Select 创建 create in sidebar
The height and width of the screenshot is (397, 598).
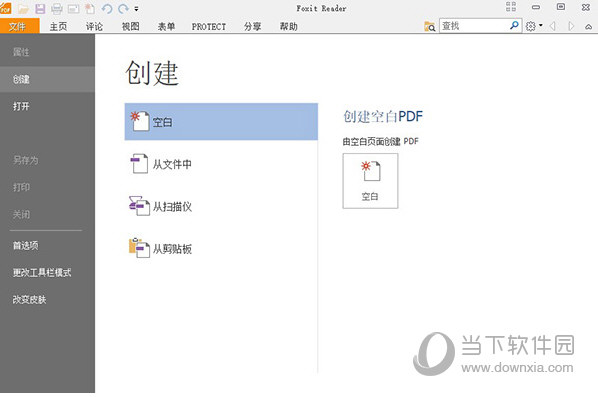point(47,79)
